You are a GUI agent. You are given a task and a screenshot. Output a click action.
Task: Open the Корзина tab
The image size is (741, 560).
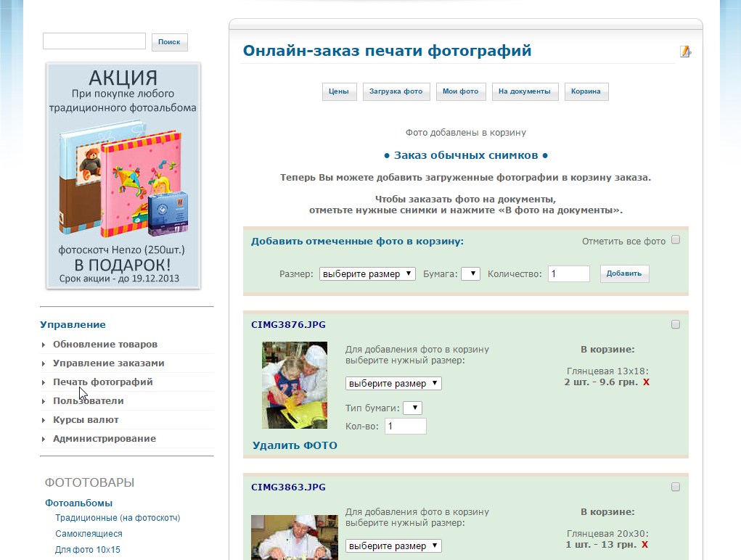click(x=586, y=91)
